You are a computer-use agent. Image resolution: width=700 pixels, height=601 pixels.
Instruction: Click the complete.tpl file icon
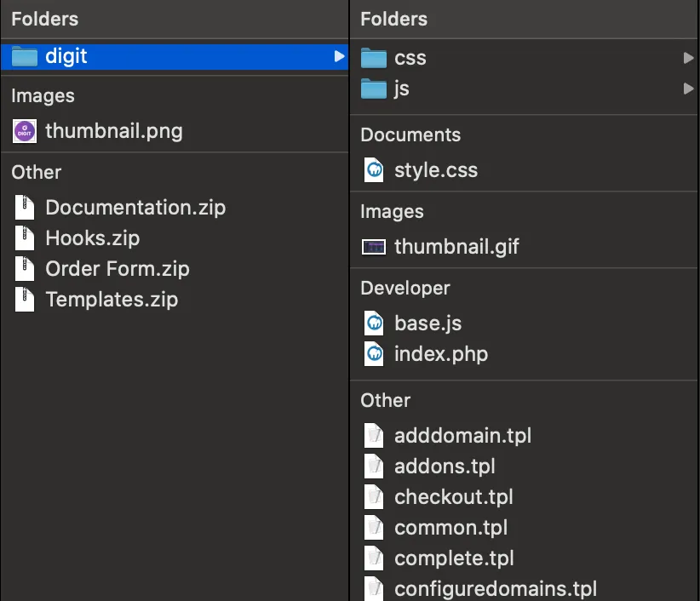coord(374,558)
